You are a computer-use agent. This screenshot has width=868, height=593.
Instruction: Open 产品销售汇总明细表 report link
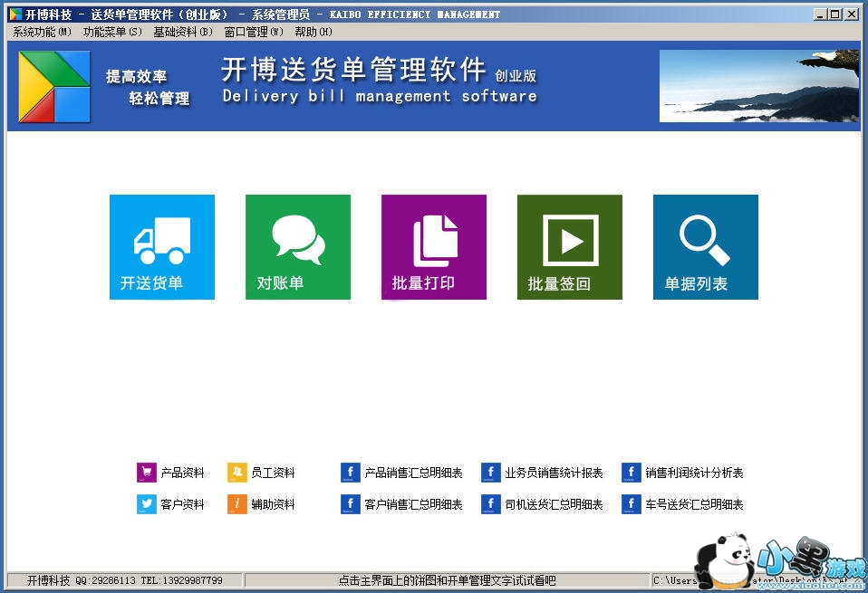[413, 473]
